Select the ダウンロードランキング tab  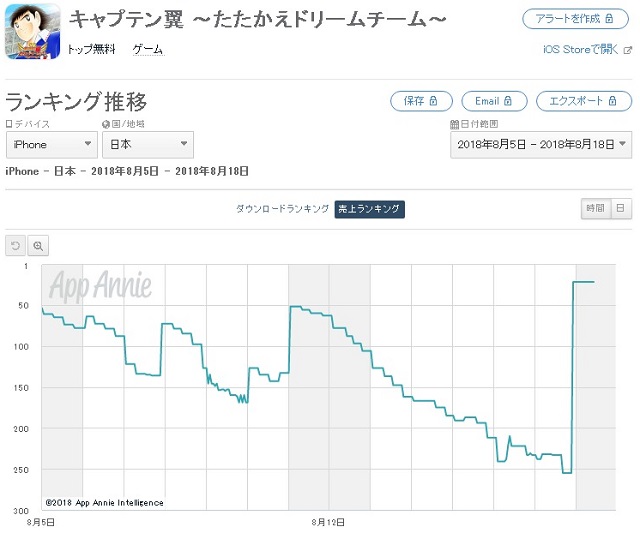[x=282, y=209]
